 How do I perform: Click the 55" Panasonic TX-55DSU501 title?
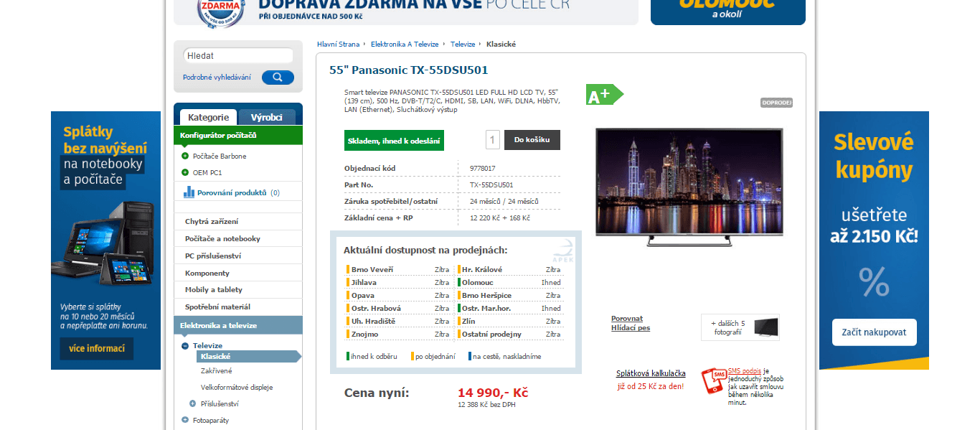click(409, 70)
